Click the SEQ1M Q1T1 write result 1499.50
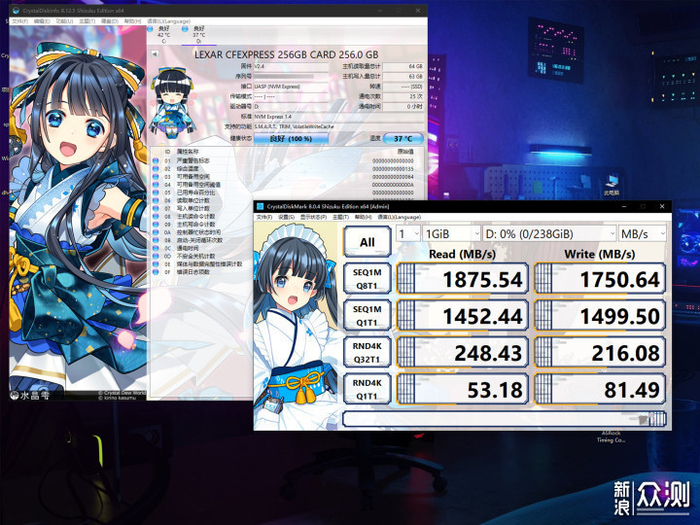 [x=600, y=316]
